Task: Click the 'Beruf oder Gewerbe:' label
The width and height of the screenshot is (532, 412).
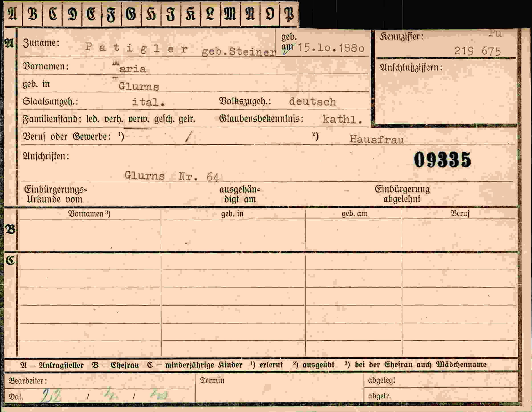Action: [x=67, y=137]
